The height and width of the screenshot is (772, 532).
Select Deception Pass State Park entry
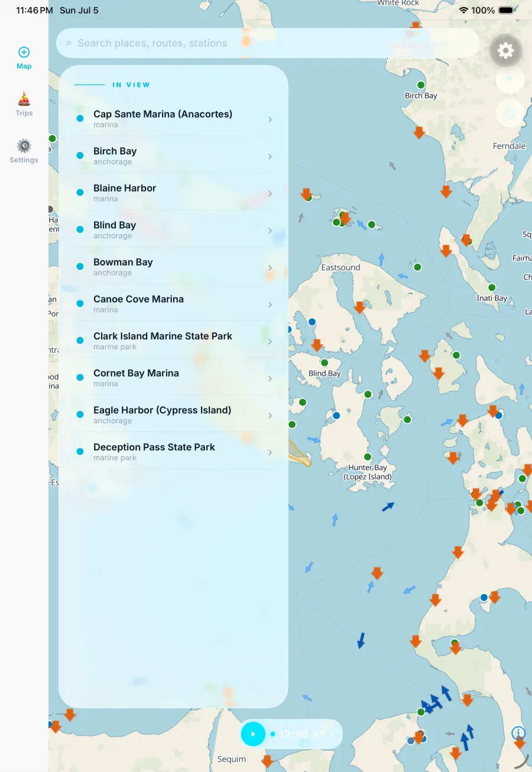pyautogui.click(x=174, y=451)
